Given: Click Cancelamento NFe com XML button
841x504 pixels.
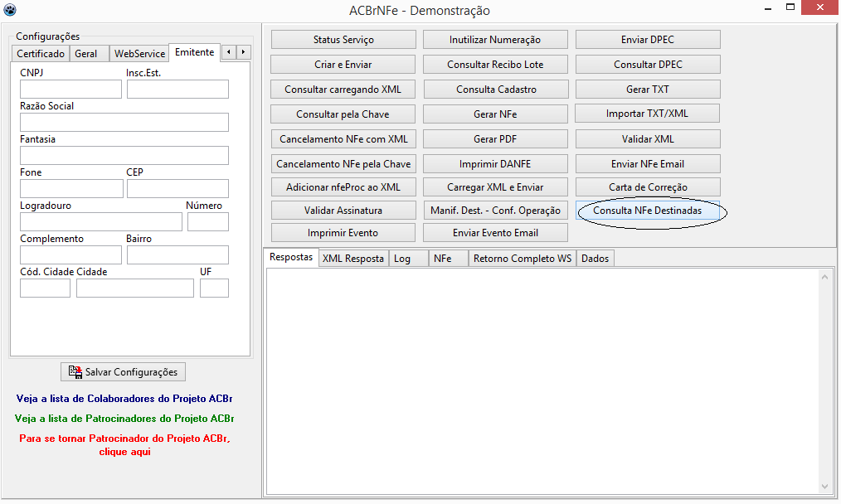Looking at the screenshot, I should click(343, 139).
